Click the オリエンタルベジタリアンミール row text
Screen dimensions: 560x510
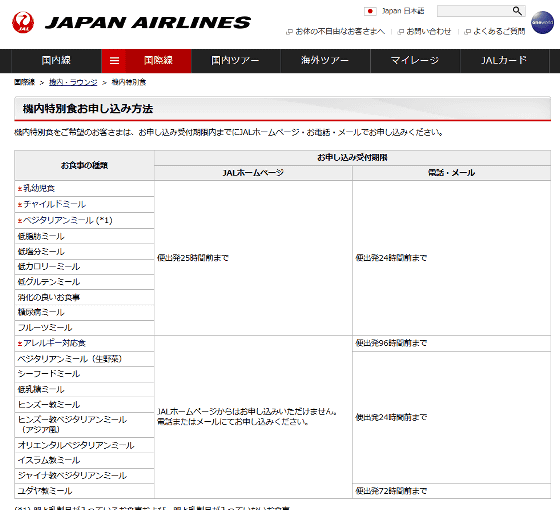(76, 446)
